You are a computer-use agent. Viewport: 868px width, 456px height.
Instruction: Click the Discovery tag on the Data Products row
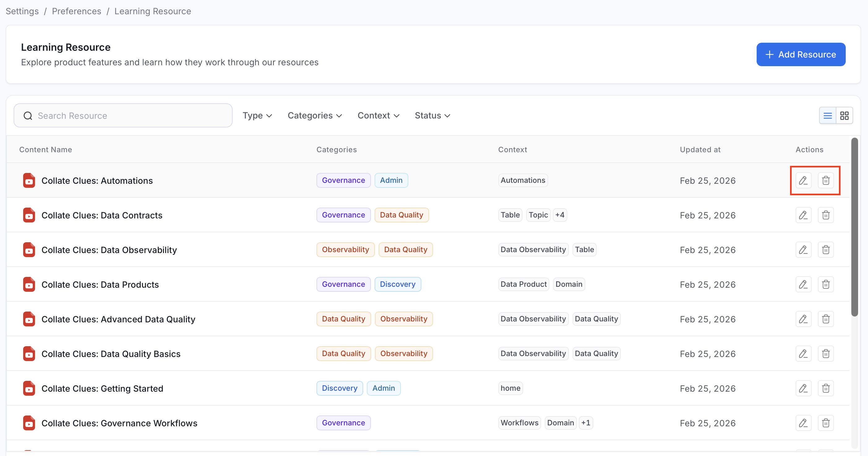pos(397,284)
